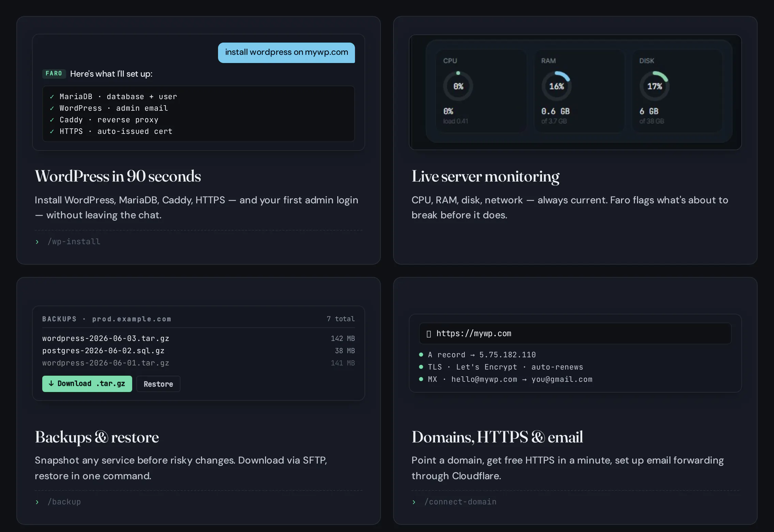Click 'A record → 5.75.182.110' line
Image resolution: width=774 pixels, height=532 pixels.
pyautogui.click(x=482, y=355)
